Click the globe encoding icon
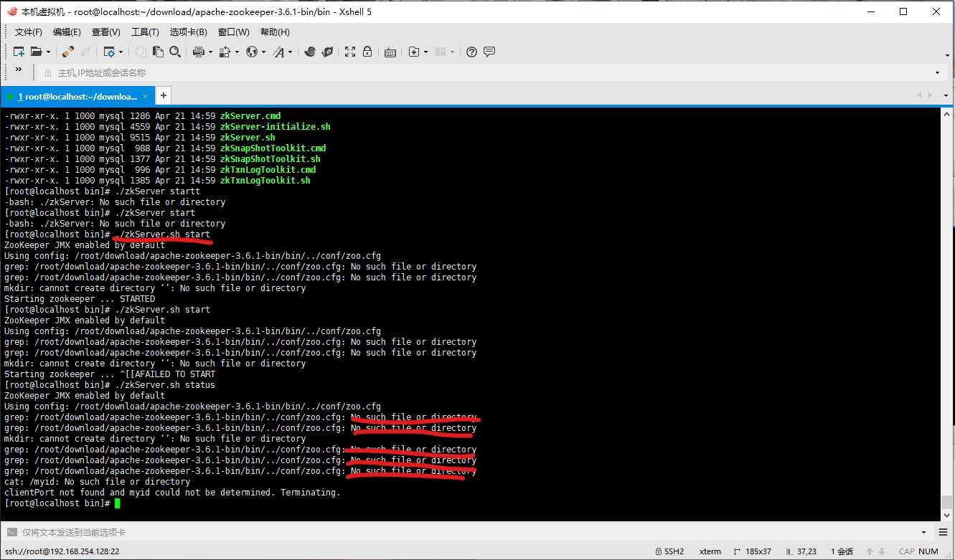This screenshot has width=955, height=560. tap(251, 52)
